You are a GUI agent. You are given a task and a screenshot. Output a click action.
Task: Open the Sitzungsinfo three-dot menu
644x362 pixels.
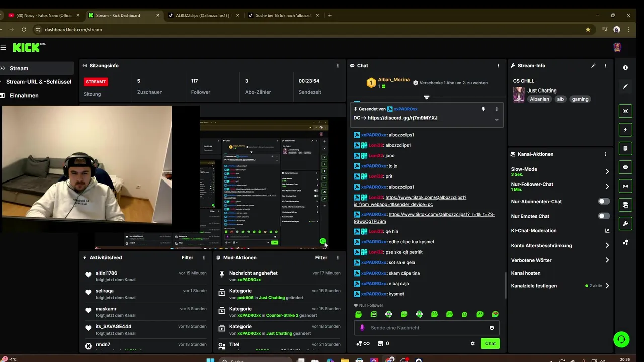[338, 66]
